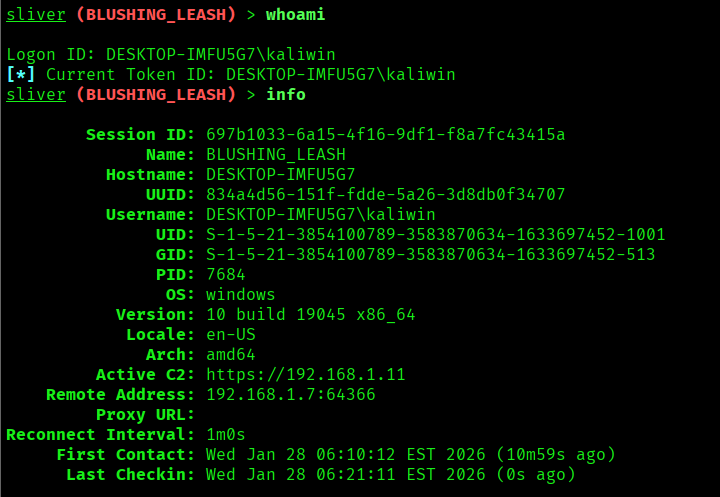The image size is (720, 497).
Task: Click the Locale value en-US
Action: [x=231, y=335]
